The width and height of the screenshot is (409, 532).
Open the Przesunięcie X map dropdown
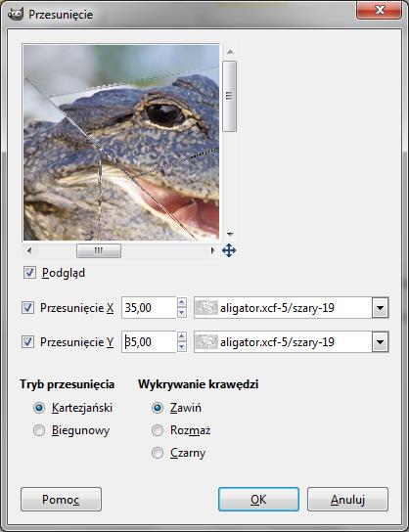pyautogui.click(x=380, y=308)
